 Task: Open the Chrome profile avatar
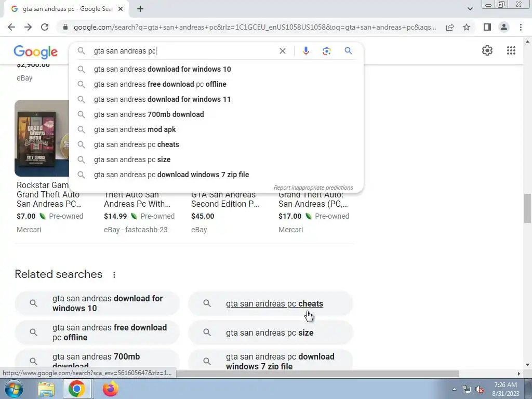click(x=504, y=27)
